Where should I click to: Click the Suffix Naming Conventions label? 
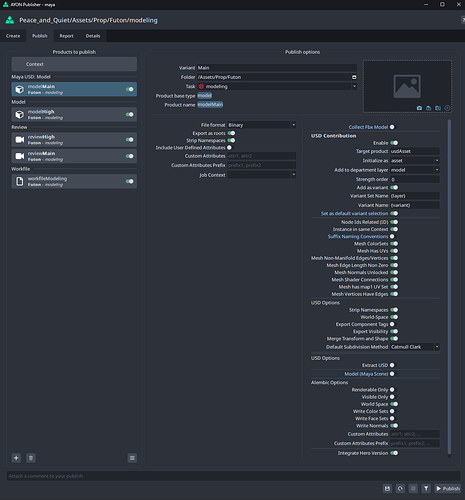pos(358,236)
